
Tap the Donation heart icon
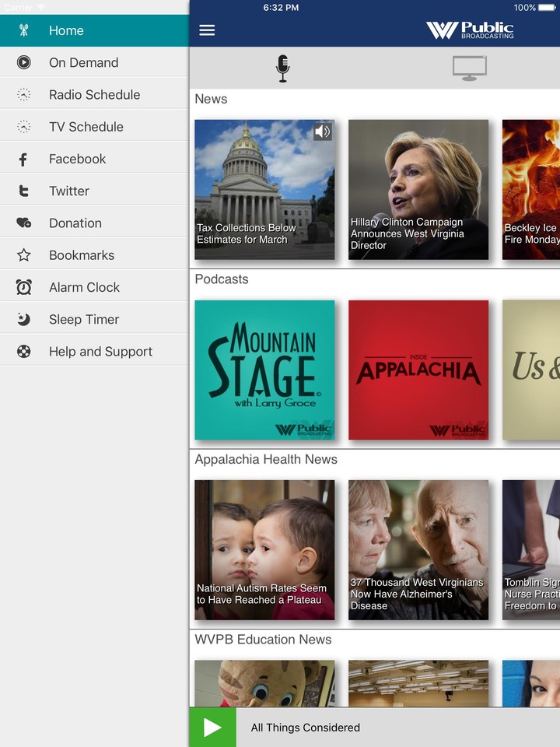tap(24, 223)
